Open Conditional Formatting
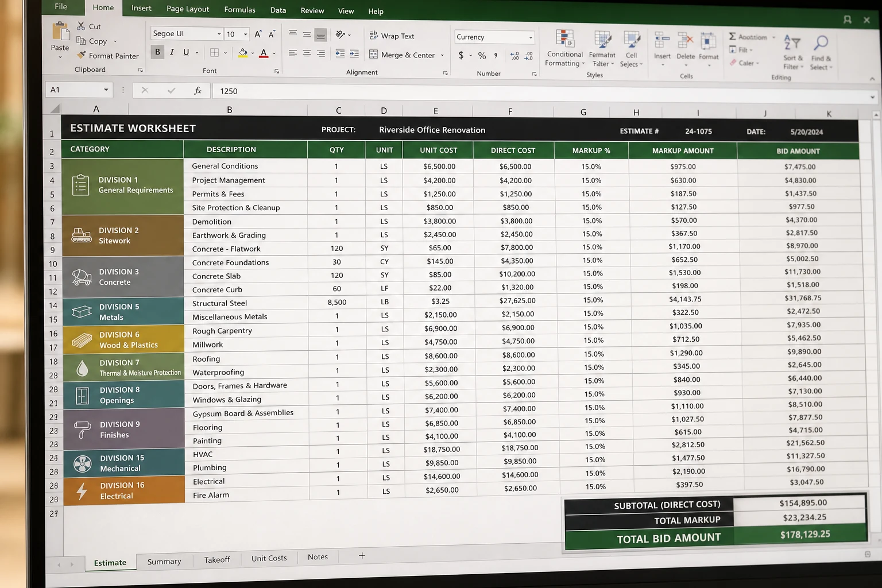Image resolution: width=882 pixels, height=588 pixels. (565, 48)
